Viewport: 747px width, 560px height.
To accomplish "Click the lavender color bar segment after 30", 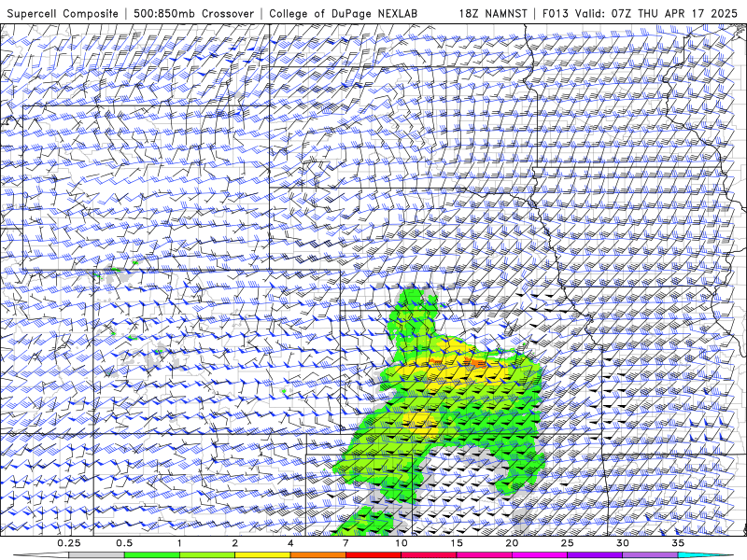I will click(x=650, y=555).
